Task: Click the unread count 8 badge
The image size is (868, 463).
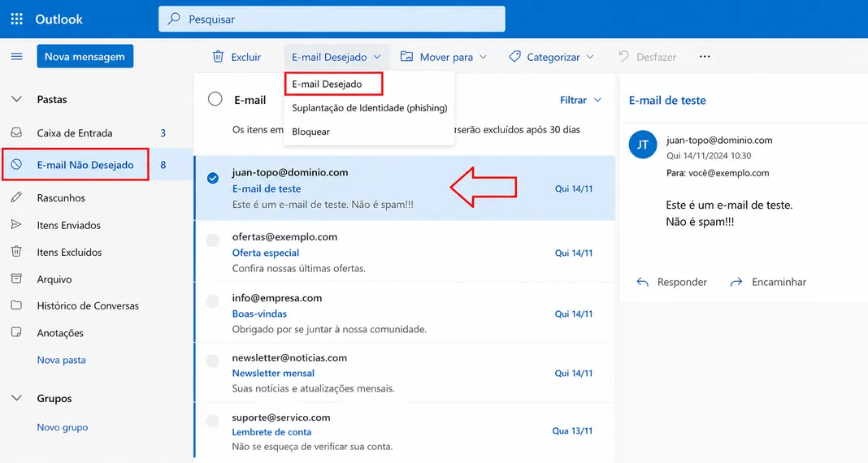Action: point(163,165)
